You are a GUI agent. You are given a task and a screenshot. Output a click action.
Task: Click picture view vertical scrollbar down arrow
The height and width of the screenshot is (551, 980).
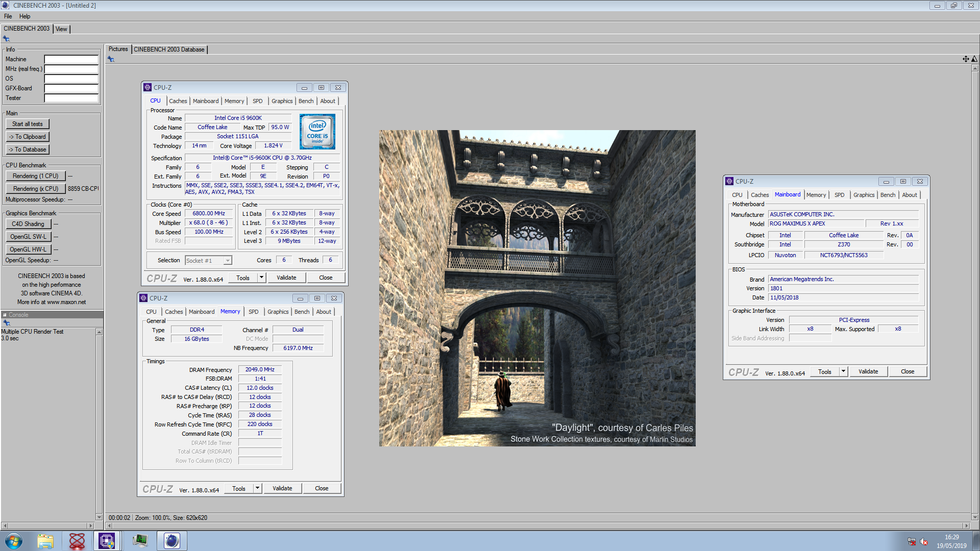tap(974, 517)
